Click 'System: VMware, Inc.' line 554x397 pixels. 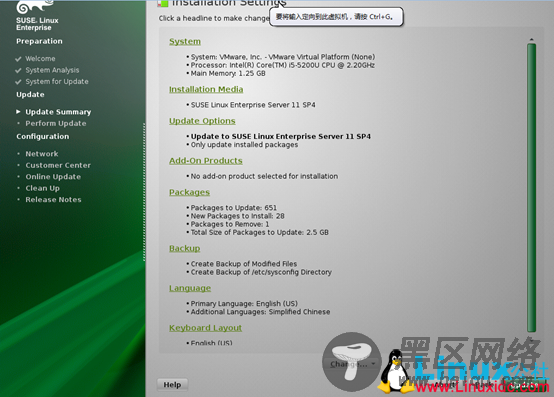[x=283, y=57]
